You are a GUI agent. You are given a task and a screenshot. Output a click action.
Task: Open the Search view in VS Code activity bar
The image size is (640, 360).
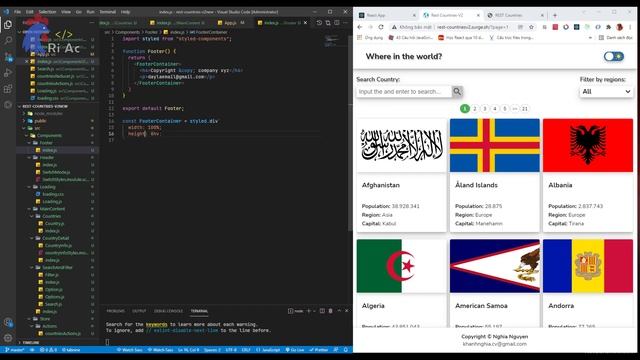[8, 40]
